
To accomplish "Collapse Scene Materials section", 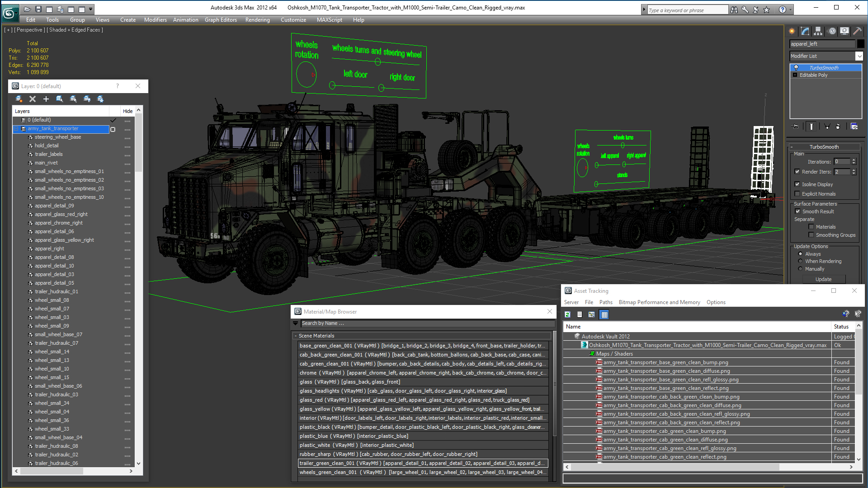I will (x=296, y=336).
